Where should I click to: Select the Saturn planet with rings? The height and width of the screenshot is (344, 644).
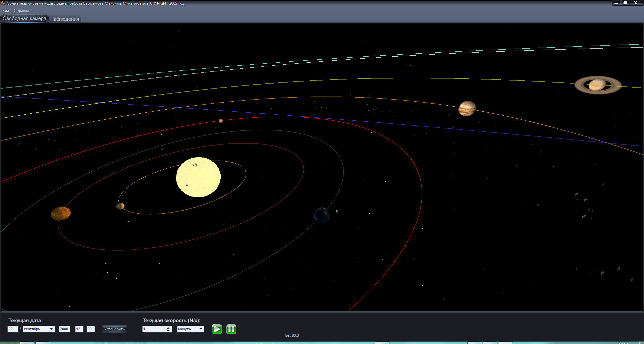[598, 85]
